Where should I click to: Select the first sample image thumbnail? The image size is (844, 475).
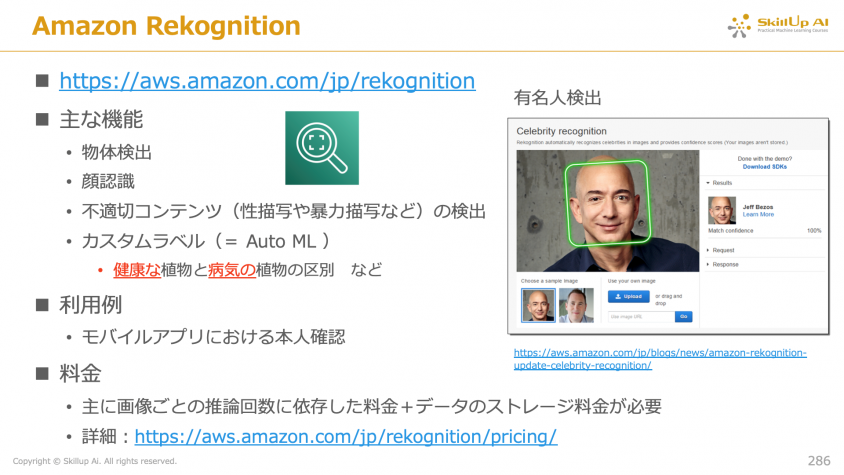click(x=538, y=305)
